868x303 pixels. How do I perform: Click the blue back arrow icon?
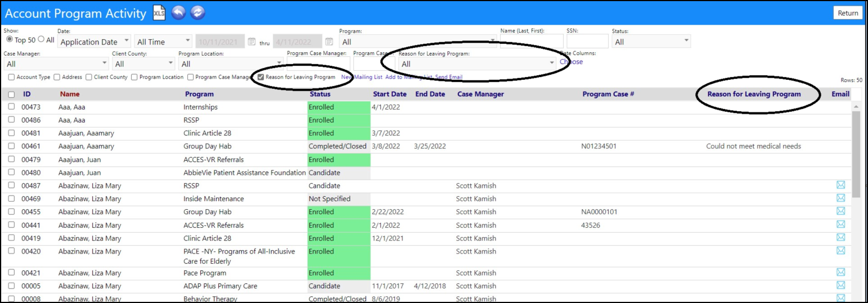[178, 13]
